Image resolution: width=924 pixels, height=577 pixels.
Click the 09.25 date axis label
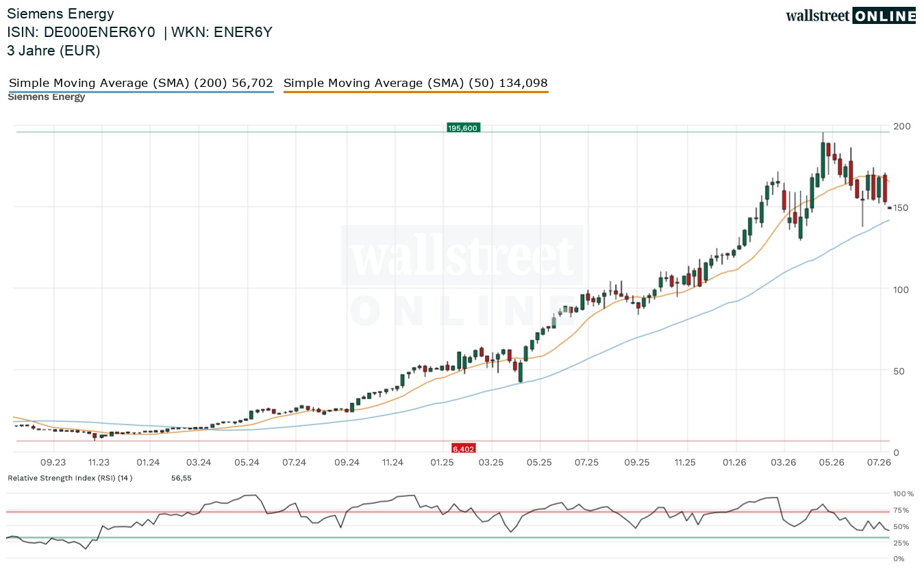(x=637, y=463)
